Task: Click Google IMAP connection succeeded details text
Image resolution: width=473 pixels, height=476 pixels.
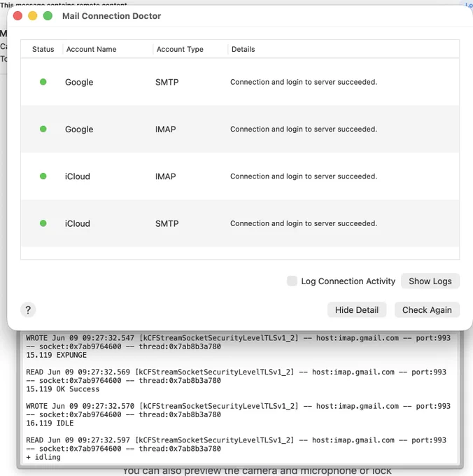Action: (x=304, y=129)
